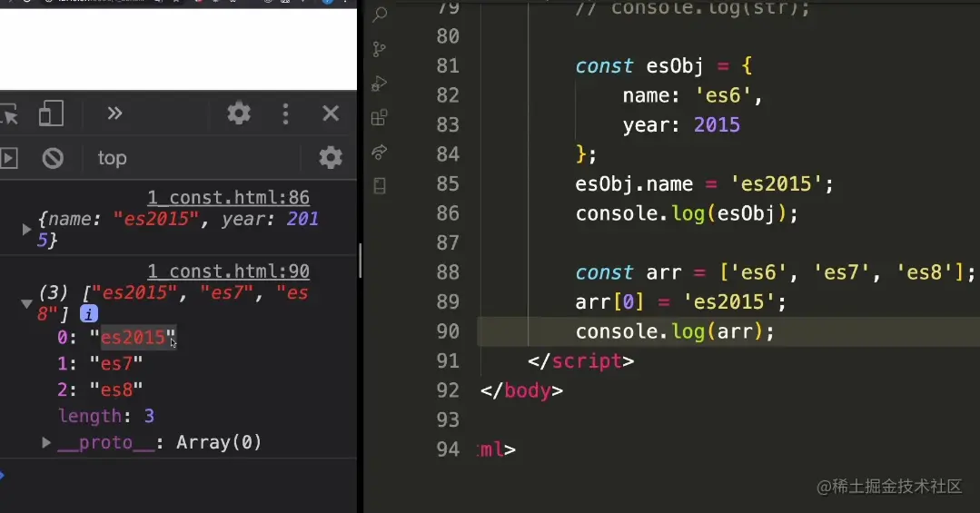This screenshot has height=513, width=980.
Task: Click esObj.name = 'es2015' line
Action: coord(705,183)
